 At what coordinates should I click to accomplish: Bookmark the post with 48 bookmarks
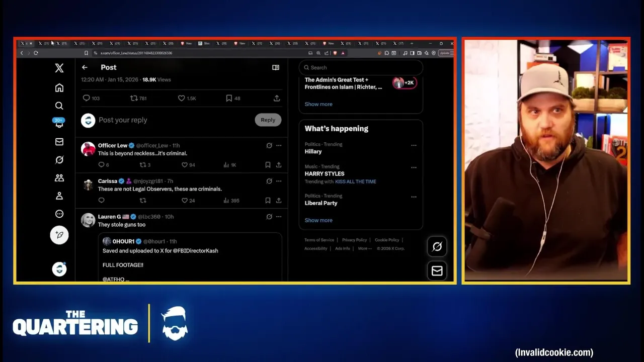[x=233, y=98]
